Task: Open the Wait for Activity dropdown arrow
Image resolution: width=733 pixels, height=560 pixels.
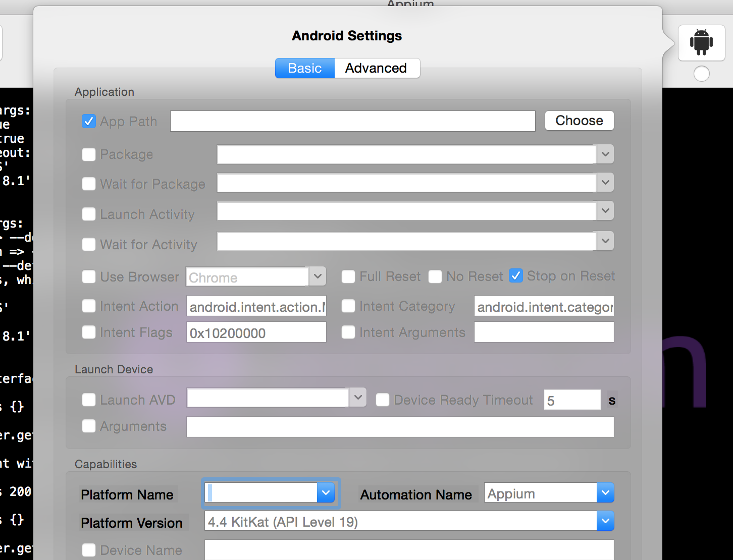Action: click(x=605, y=241)
